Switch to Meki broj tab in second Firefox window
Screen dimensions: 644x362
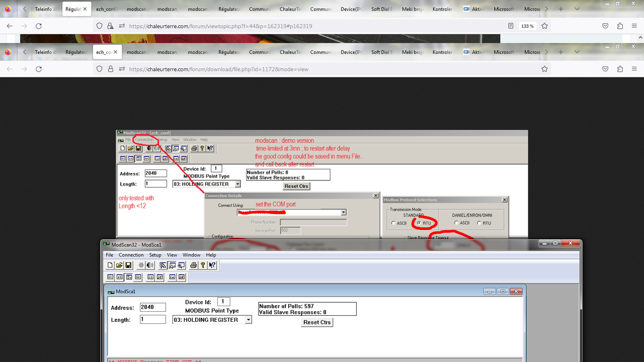tap(413, 52)
